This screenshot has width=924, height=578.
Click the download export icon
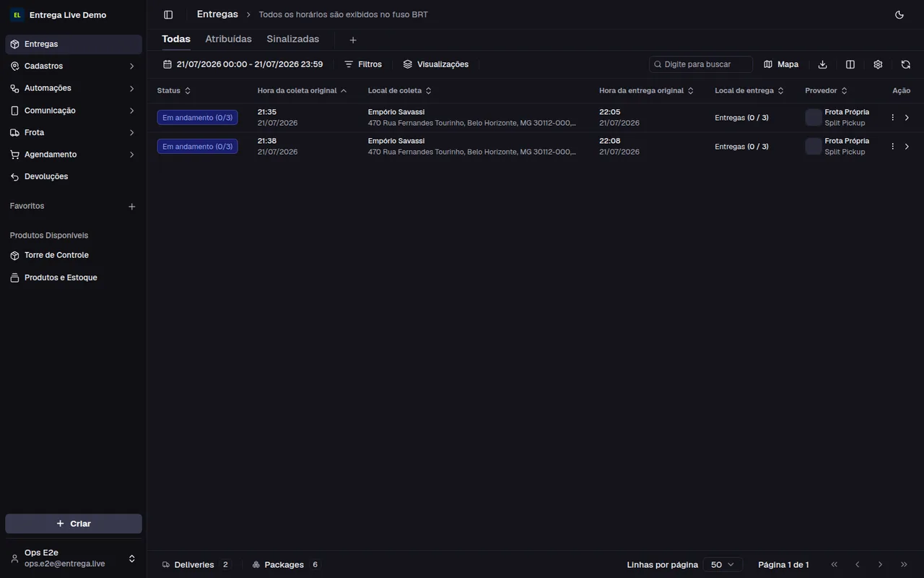click(x=822, y=64)
